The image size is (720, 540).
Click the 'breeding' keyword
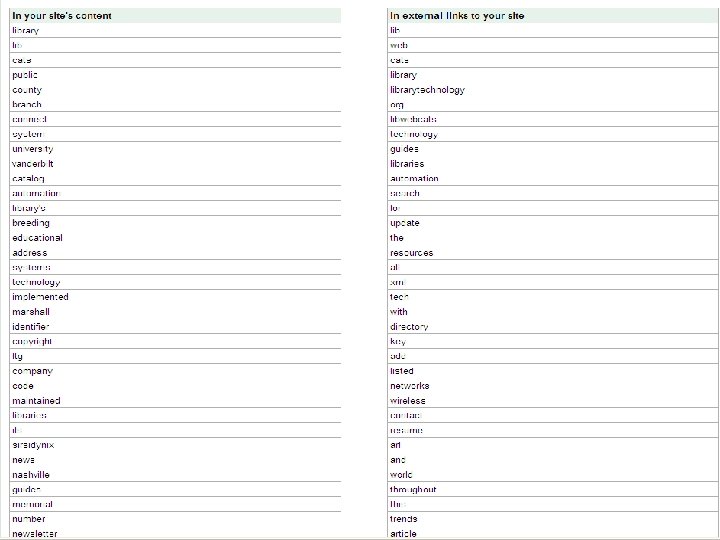click(31, 223)
